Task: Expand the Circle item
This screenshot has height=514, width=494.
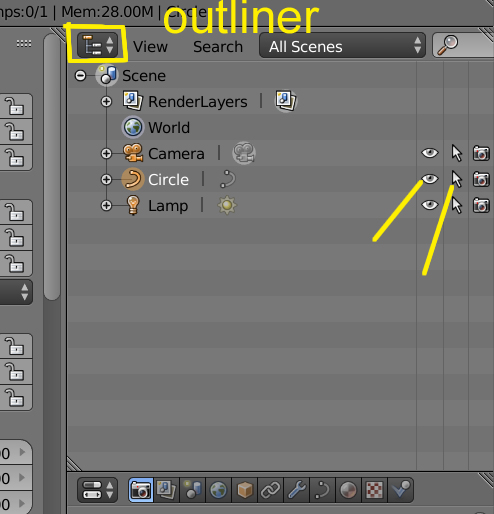Action: 106,179
